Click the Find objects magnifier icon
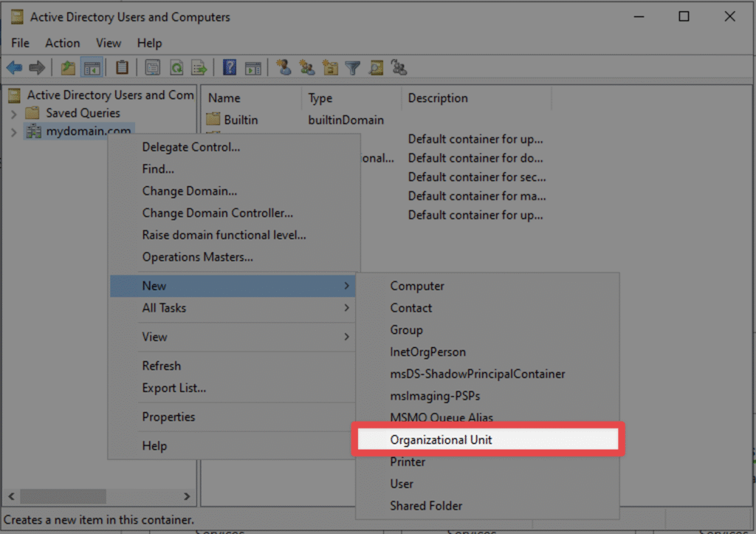This screenshot has width=756, height=534. [x=376, y=67]
